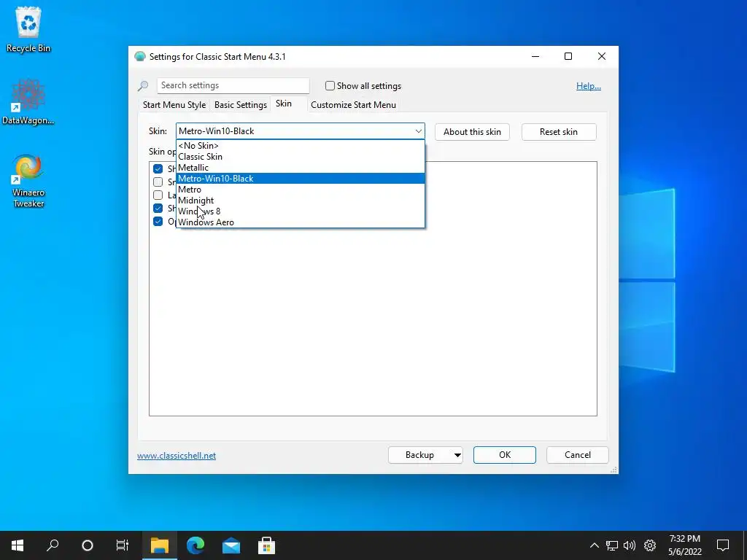
Task: Close the Classic Start Menu settings window
Action: (x=602, y=57)
